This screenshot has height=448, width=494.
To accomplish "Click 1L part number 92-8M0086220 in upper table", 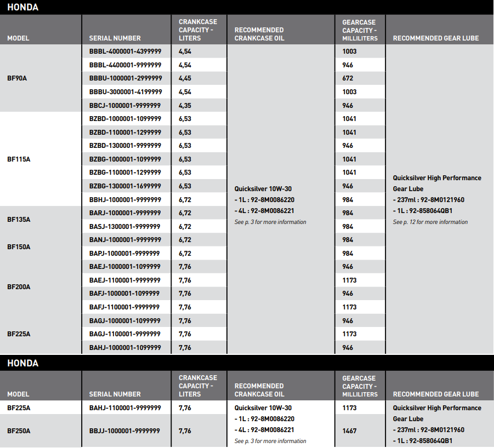I will pos(272,200).
